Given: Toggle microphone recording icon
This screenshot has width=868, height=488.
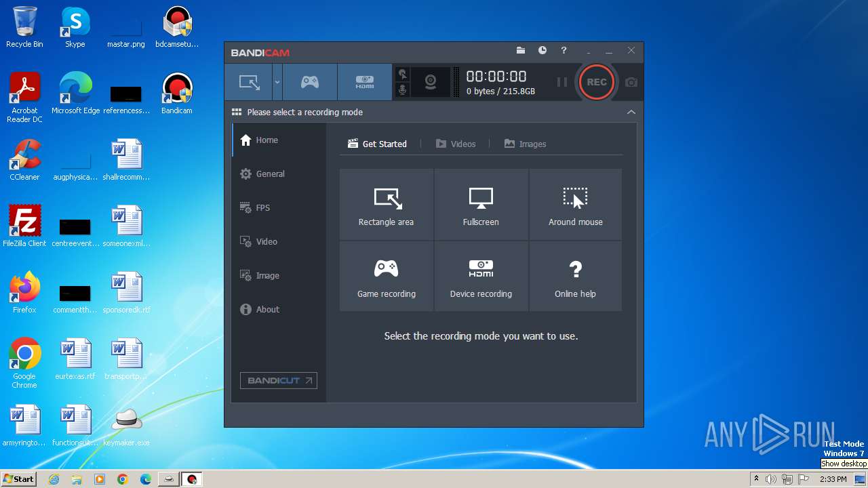Looking at the screenshot, I should pyautogui.click(x=403, y=89).
